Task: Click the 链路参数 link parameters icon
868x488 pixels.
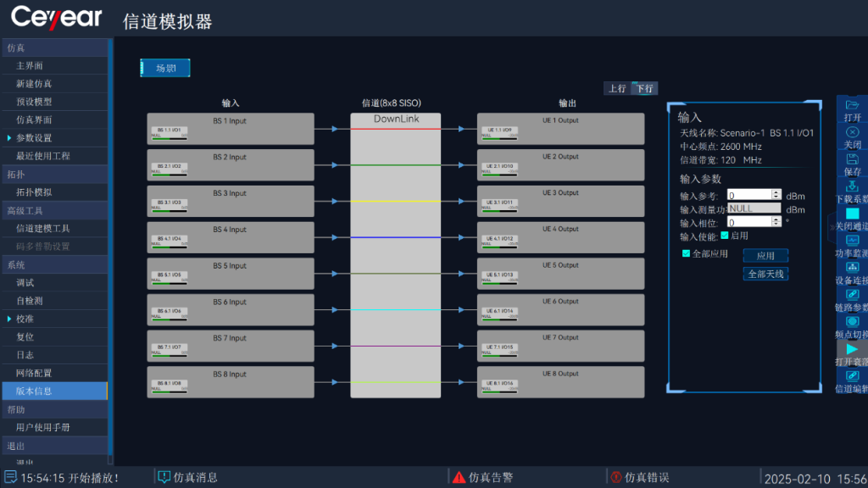Action: click(853, 295)
